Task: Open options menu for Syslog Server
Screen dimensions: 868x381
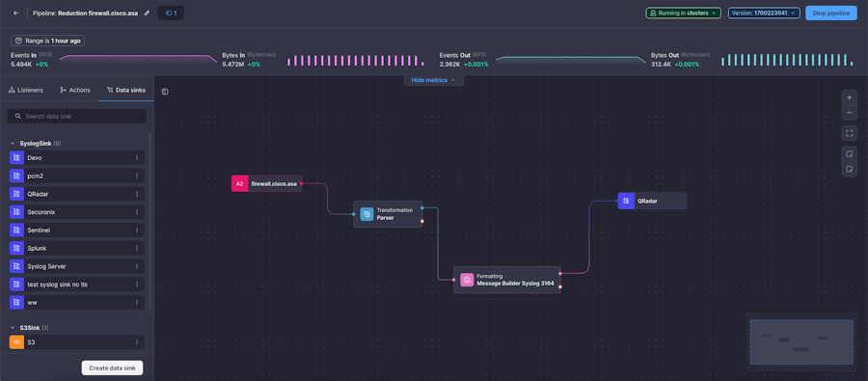Action: pos(137,266)
